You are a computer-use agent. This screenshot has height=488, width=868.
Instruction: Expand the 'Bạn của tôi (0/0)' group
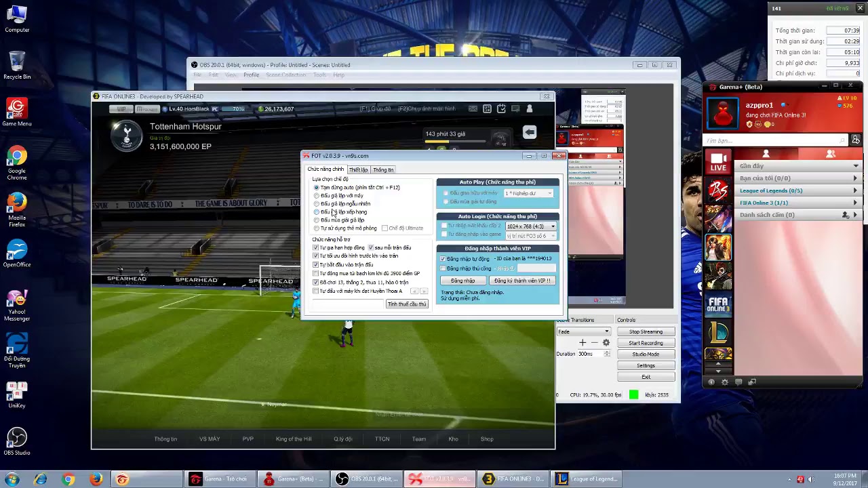tap(798, 178)
